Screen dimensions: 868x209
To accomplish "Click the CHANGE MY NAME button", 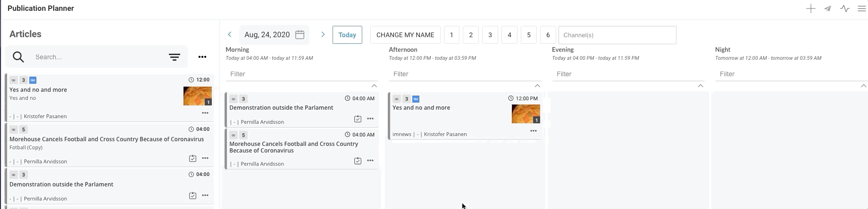I will (405, 35).
